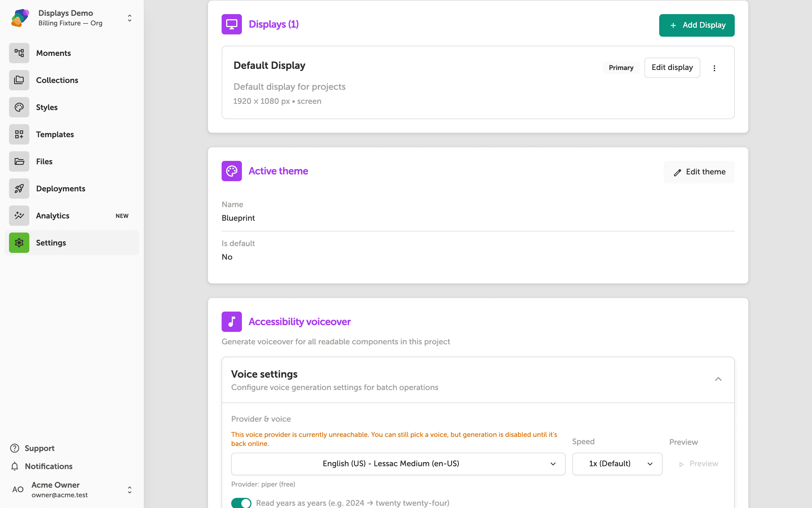Click the AO user avatar initials

click(18, 490)
